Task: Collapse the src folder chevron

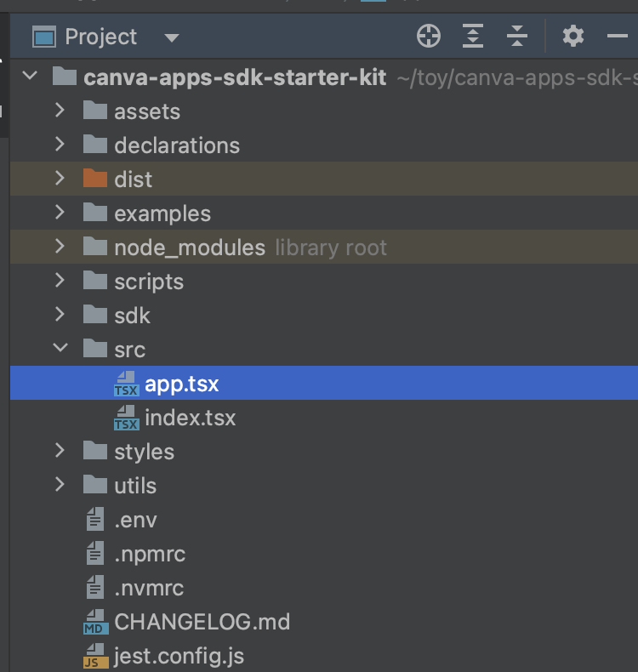Action: (x=60, y=348)
